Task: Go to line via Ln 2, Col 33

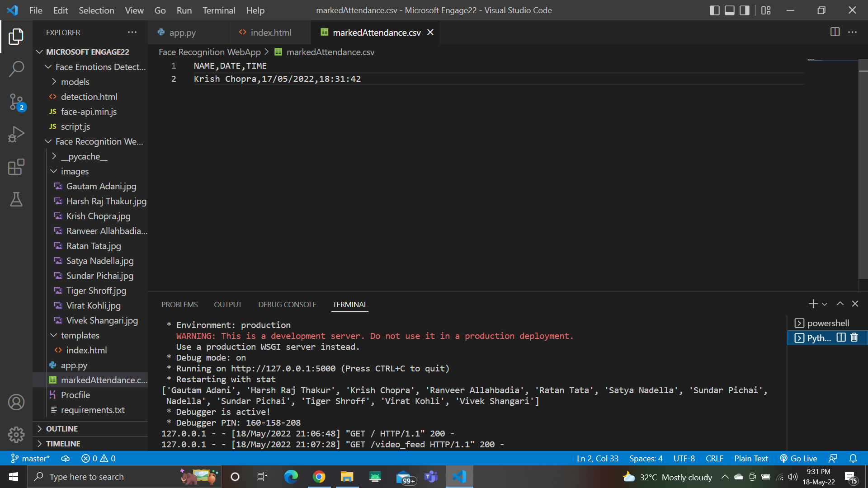Action: point(597,458)
